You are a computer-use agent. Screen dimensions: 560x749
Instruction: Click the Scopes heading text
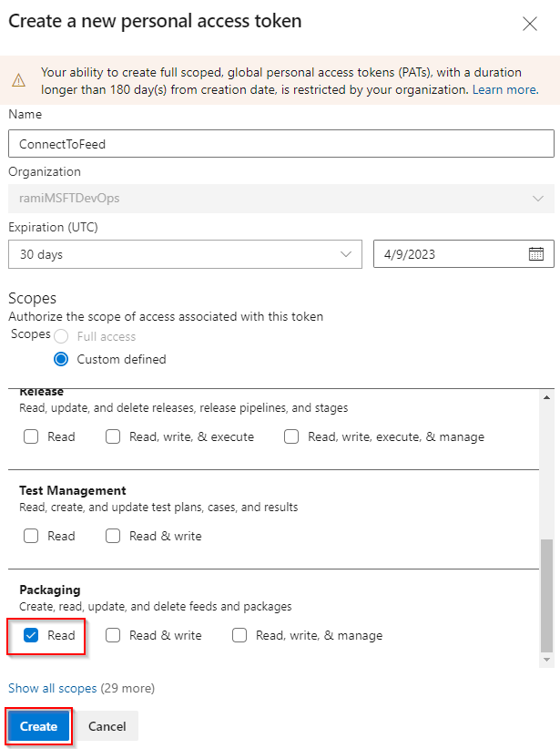[33, 298]
